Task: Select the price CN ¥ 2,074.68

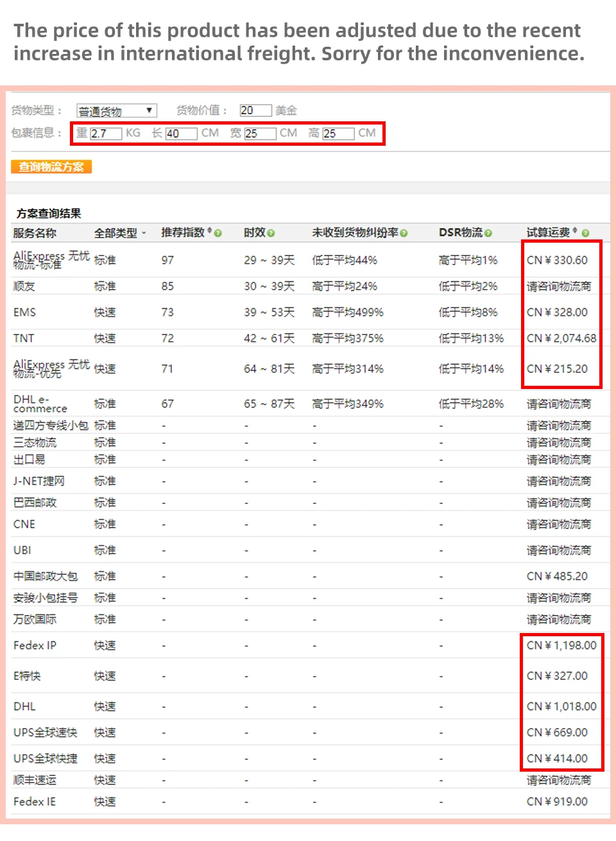Action: tap(561, 338)
